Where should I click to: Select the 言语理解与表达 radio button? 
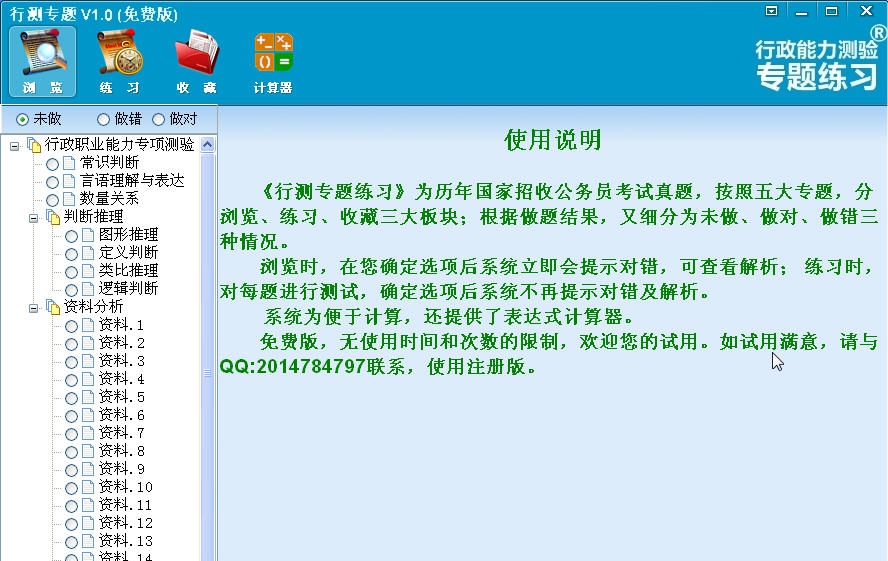click(53, 182)
